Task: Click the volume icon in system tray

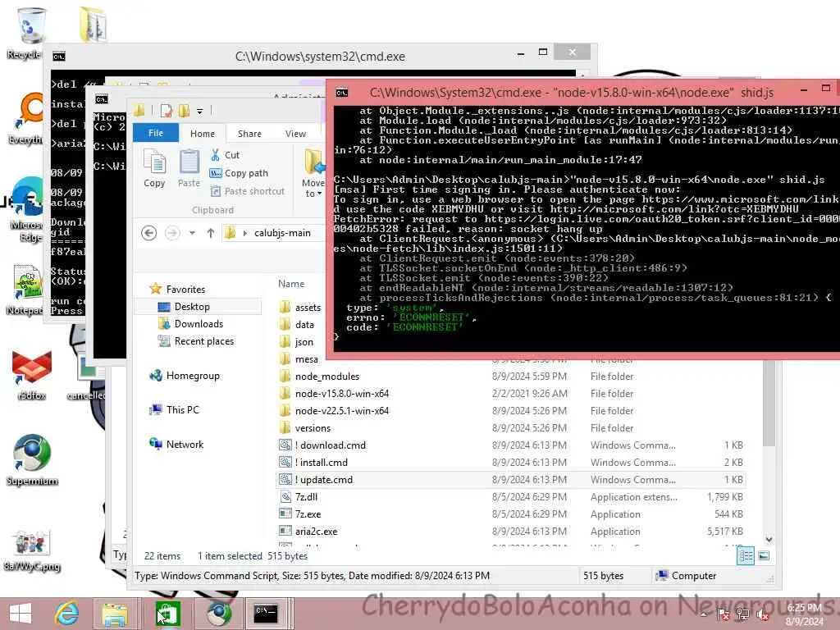Action: pos(762,615)
